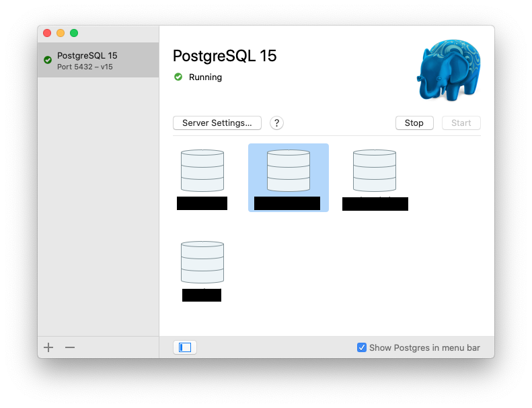The height and width of the screenshot is (408, 532).
Task: Minimize window with yellow button
Action: coord(61,33)
